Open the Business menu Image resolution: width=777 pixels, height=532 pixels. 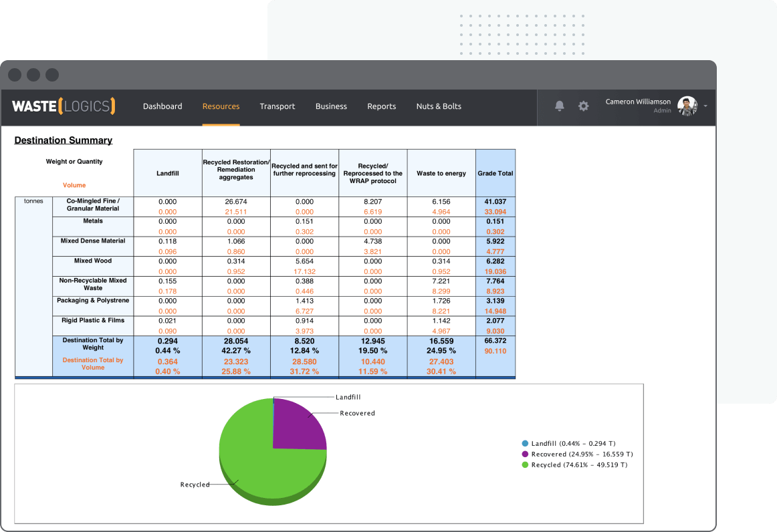click(x=331, y=106)
